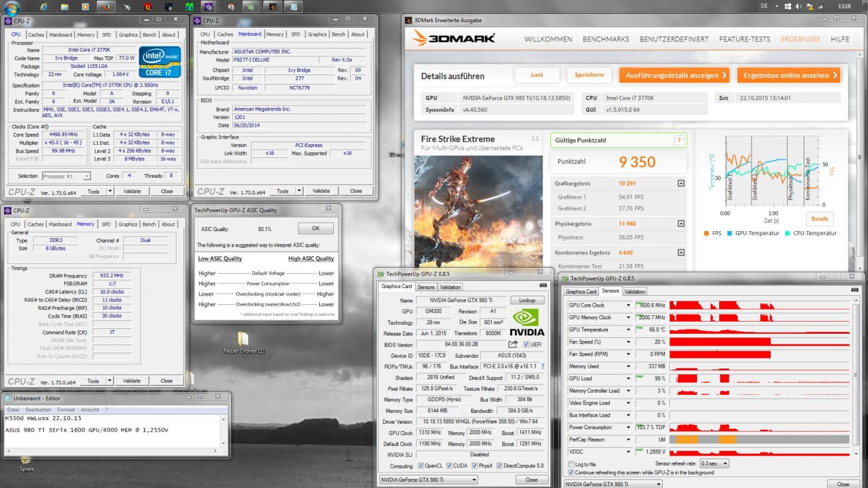This screenshot has height=488, width=868.
Task: Click Ausführungsdetails anzeigen button
Action: [x=674, y=75]
